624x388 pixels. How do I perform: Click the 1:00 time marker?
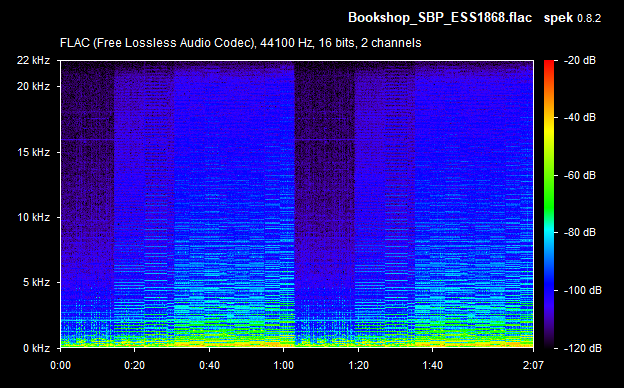[283, 365]
